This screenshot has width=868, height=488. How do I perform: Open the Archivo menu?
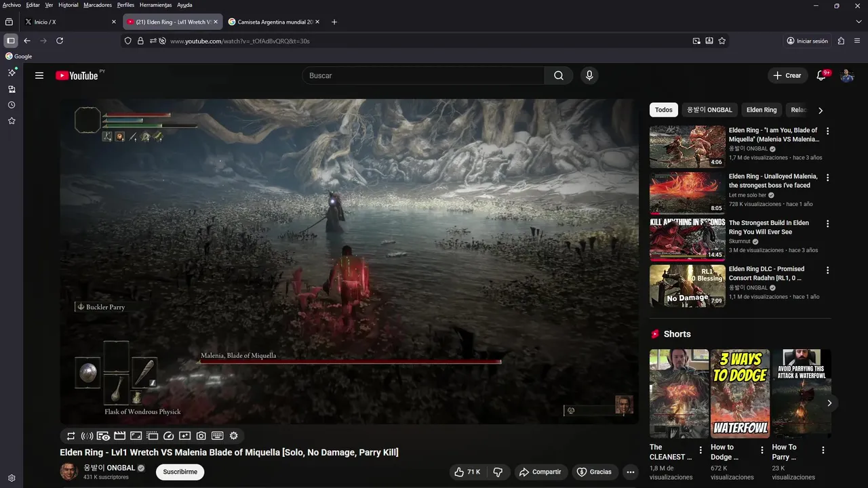point(12,5)
